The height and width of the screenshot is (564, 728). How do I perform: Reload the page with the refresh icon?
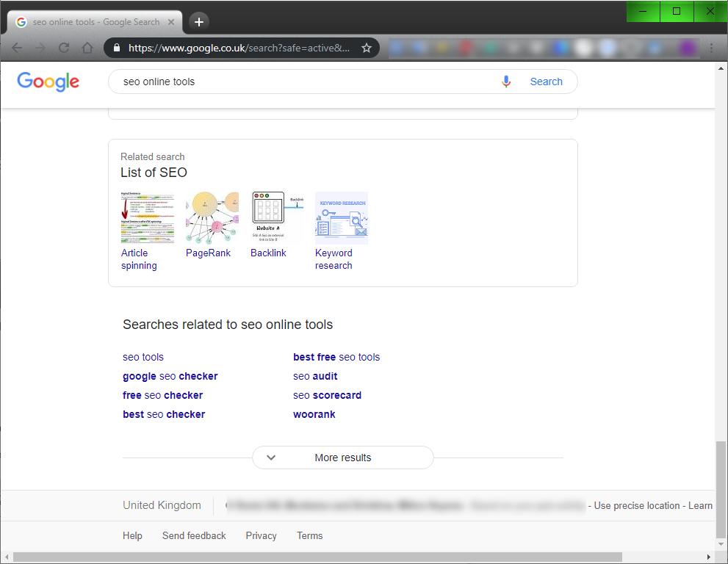[x=64, y=48]
